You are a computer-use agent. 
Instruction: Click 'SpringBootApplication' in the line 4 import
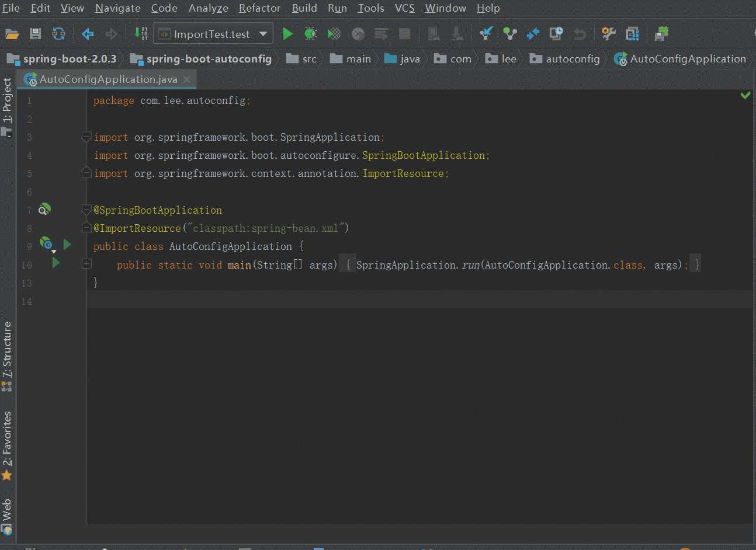(x=424, y=155)
